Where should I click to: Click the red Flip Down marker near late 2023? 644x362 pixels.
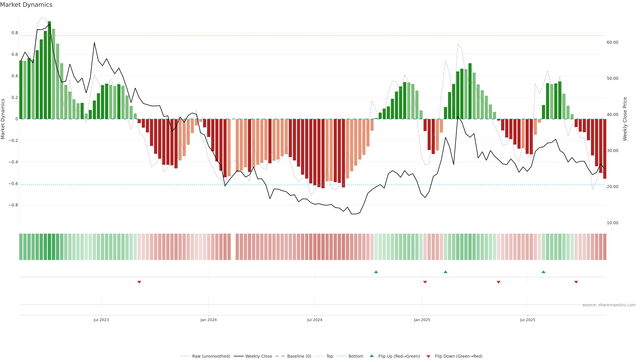[x=139, y=282]
